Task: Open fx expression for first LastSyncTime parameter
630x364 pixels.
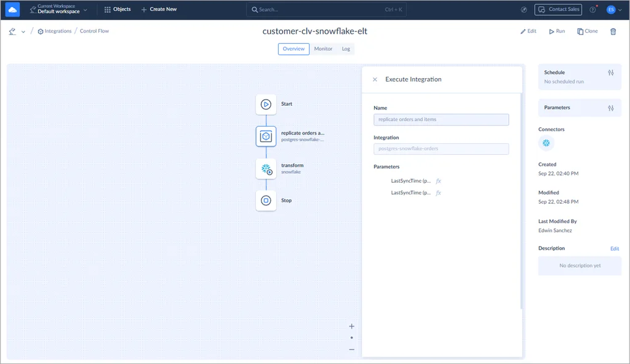Action: click(438, 181)
